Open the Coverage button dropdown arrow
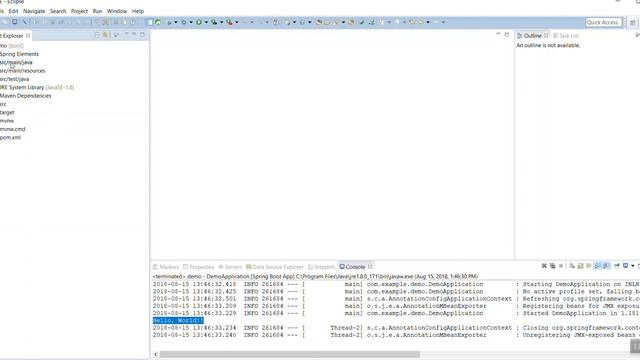640x360 pixels. click(x=222, y=22)
